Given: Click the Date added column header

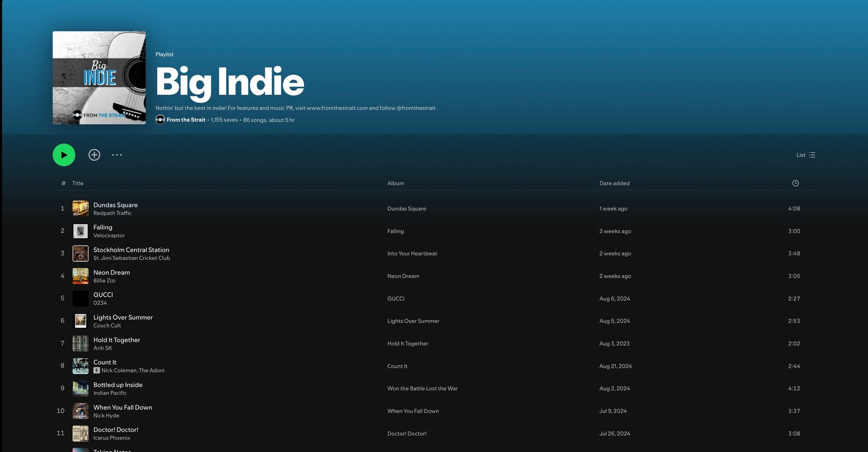Looking at the screenshot, I should click(x=614, y=183).
